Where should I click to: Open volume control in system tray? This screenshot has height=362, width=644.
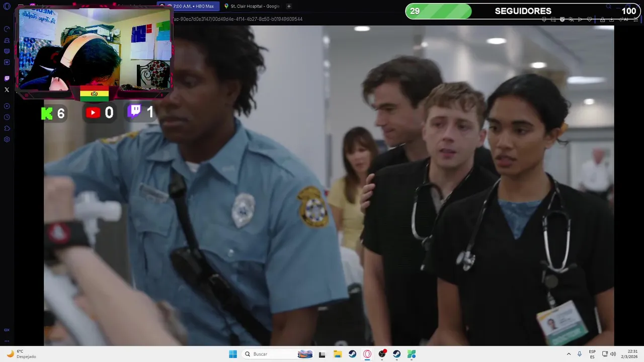pos(613,354)
